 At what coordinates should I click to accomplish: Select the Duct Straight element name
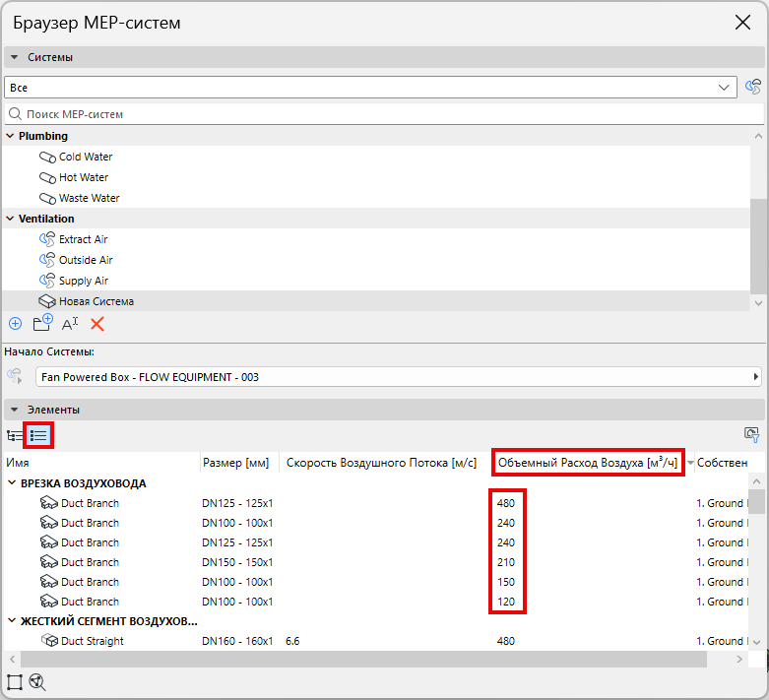click(93, 641)
